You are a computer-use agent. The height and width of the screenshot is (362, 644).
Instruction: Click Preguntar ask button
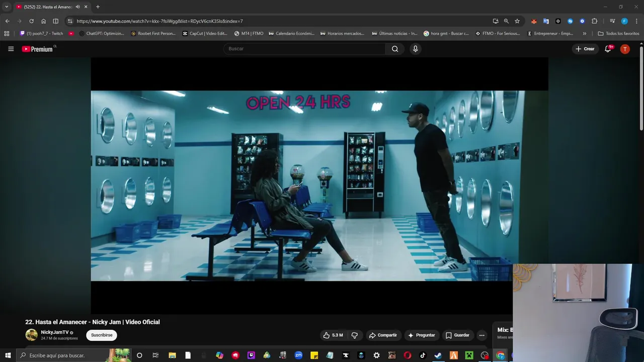(x=422, y=335)
